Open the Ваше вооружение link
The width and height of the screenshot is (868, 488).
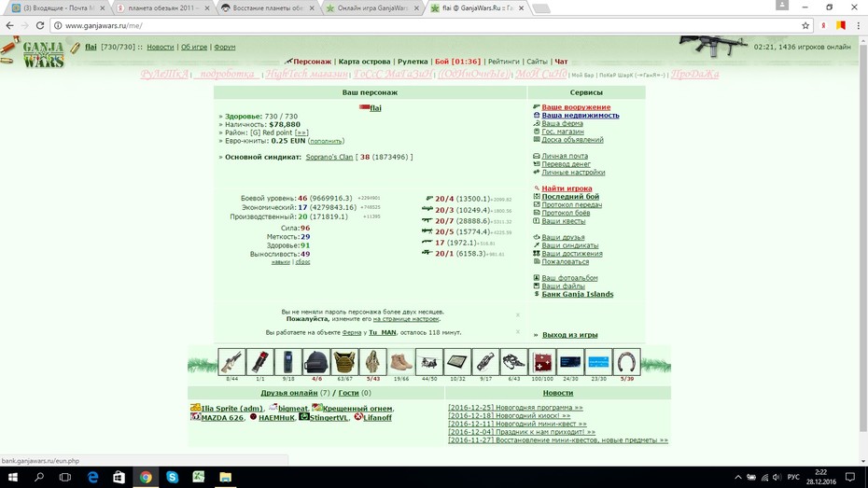576,106
